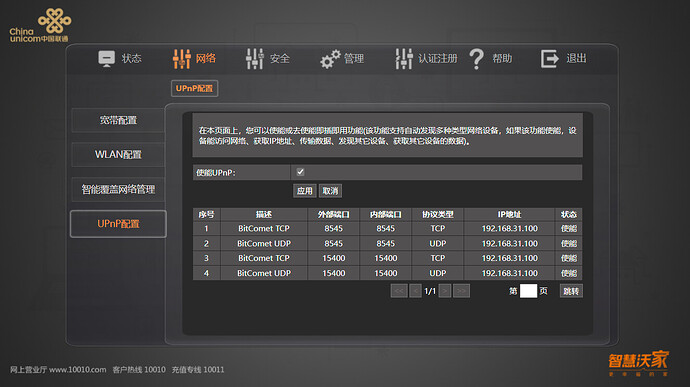Click TCP protocol cell in row 1
690x387 pixels.
437,229
